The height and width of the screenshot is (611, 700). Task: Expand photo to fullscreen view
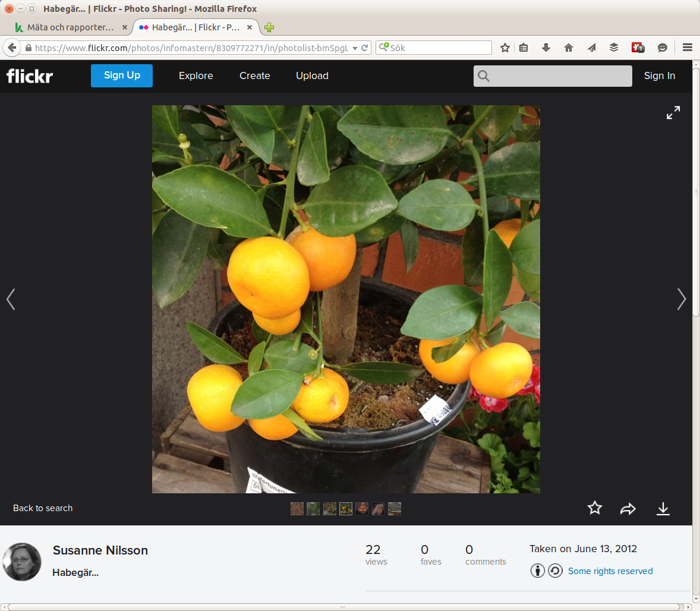point(673,112)
